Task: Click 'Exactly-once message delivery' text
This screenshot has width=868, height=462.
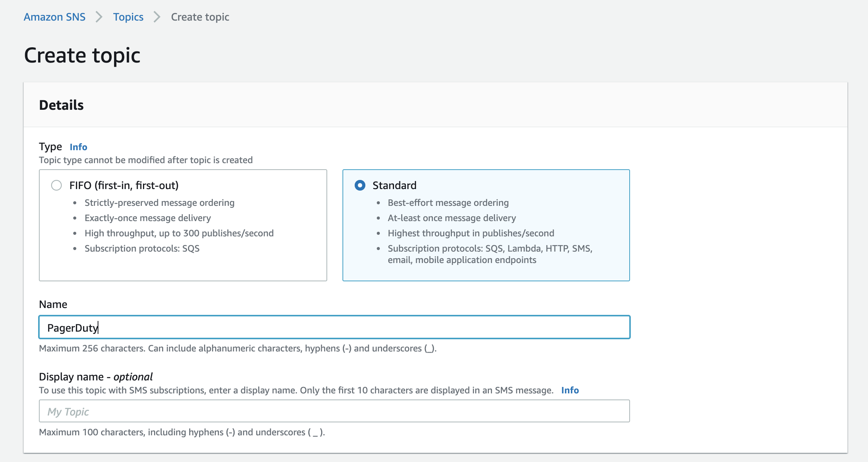Action: pos(148,218)
